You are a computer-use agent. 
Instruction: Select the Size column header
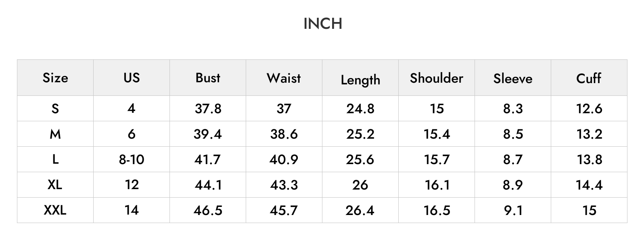click(55, 78)
